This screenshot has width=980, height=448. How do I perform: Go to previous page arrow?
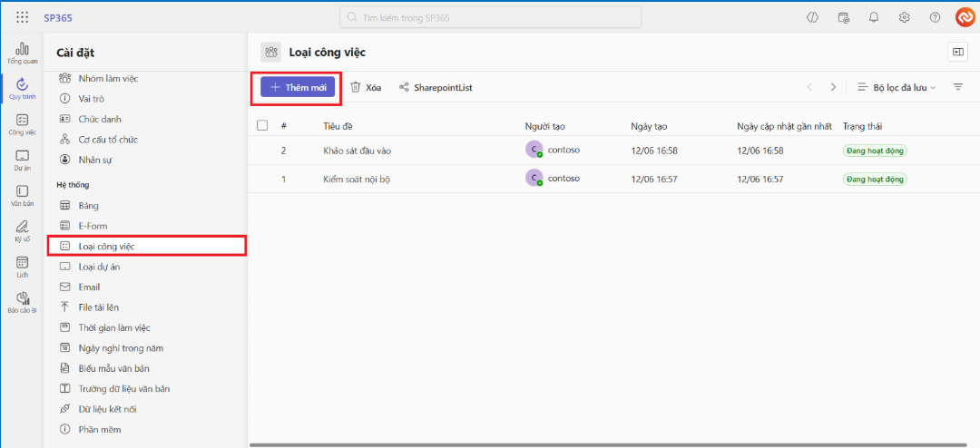pyautogui.click(x=809, y=87)
